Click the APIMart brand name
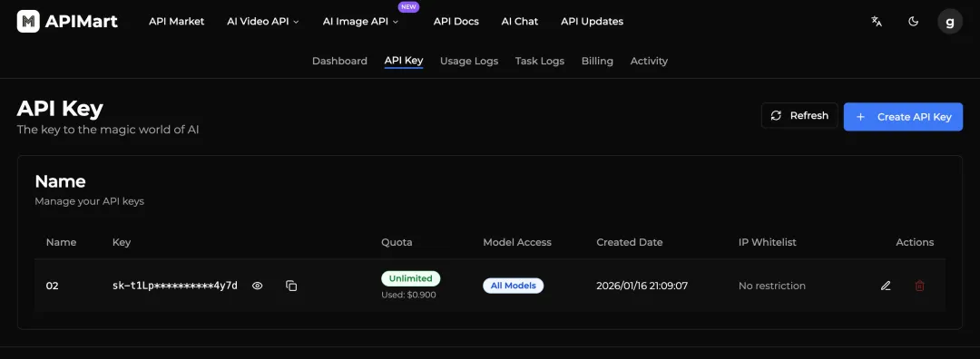Image resolution: width=980 pixels, height=359 pixels. tap(82, 21)
